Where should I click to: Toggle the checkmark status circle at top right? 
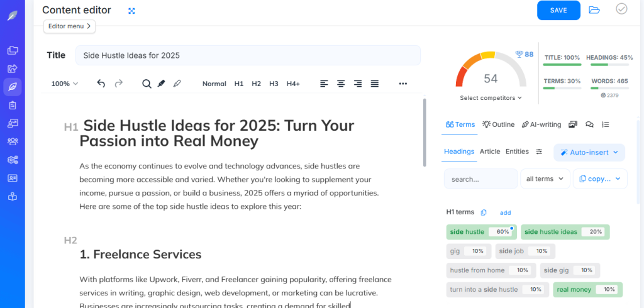[621, 9]
